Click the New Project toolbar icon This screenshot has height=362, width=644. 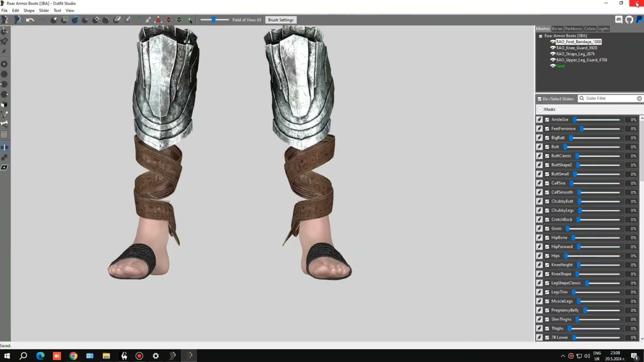pos(5,20)
